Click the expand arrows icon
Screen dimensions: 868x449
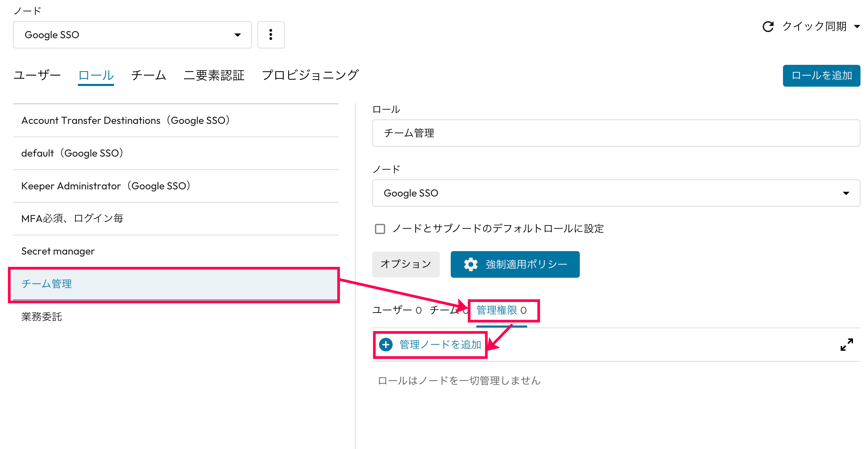847,345
